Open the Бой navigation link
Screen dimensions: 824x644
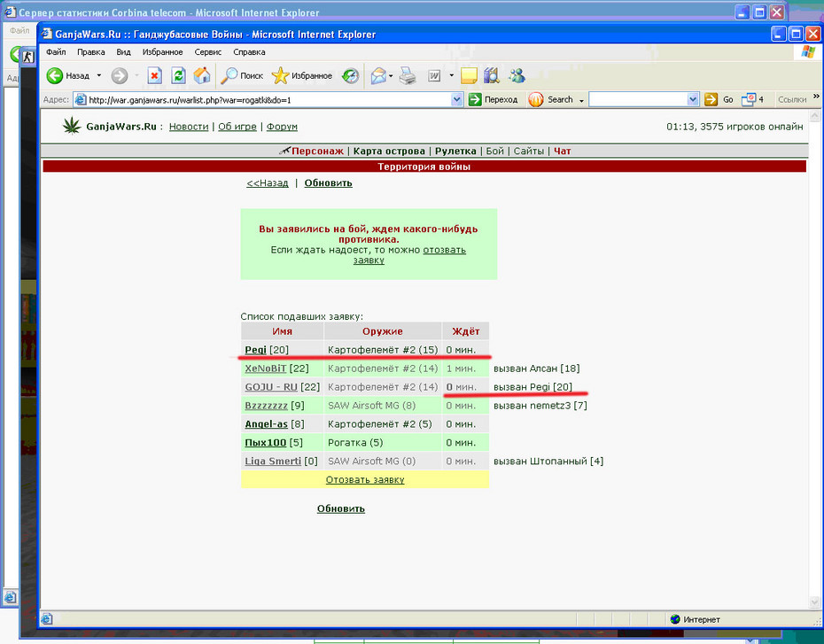pos(494,151)
